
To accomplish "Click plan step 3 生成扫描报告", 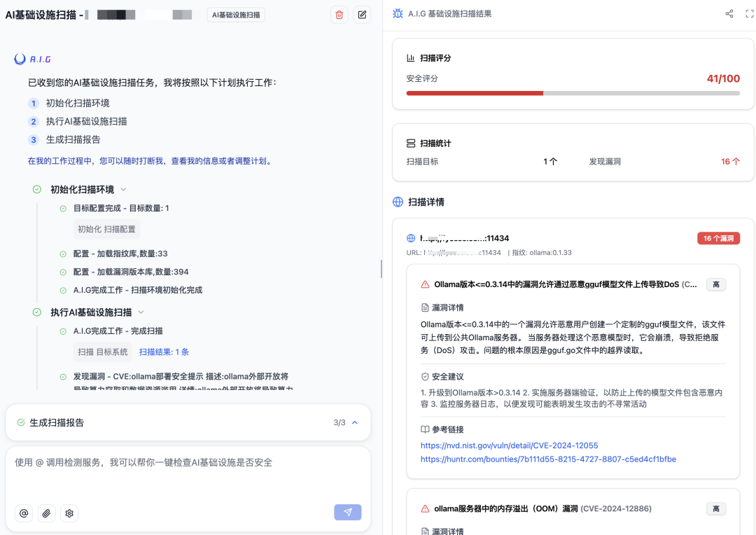I will click(64, 140).
